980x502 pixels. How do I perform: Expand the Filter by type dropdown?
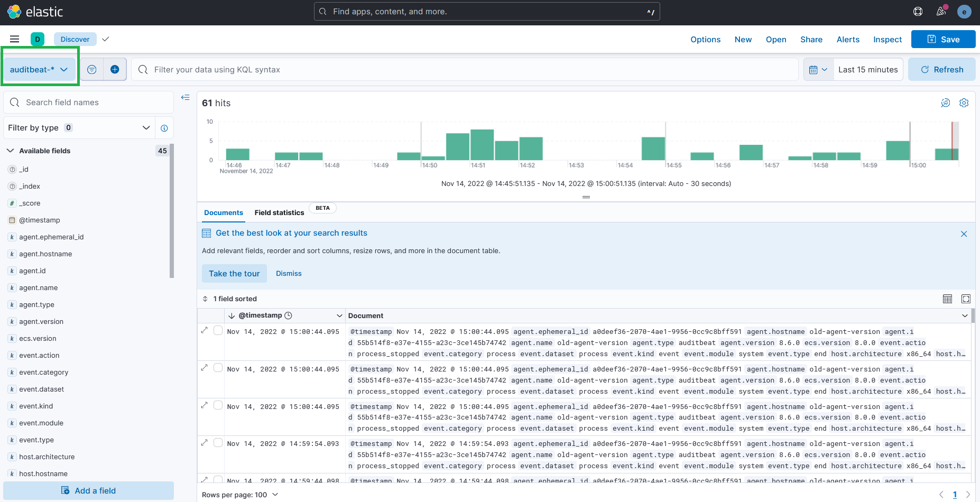click(x=79, y=128)
